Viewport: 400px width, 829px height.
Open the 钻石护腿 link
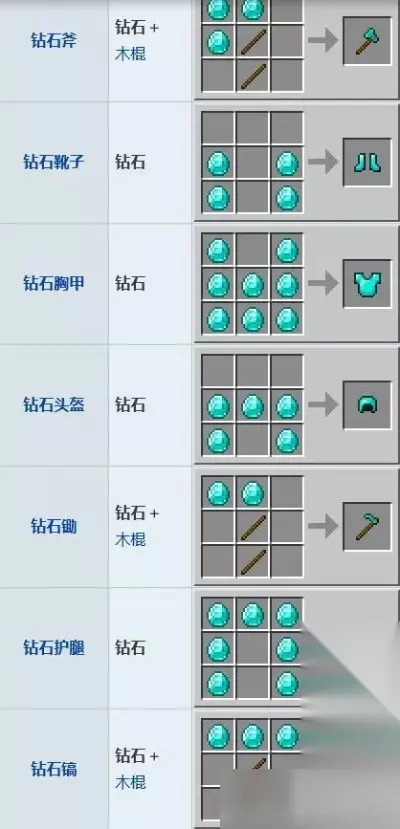tap(53, 647)
